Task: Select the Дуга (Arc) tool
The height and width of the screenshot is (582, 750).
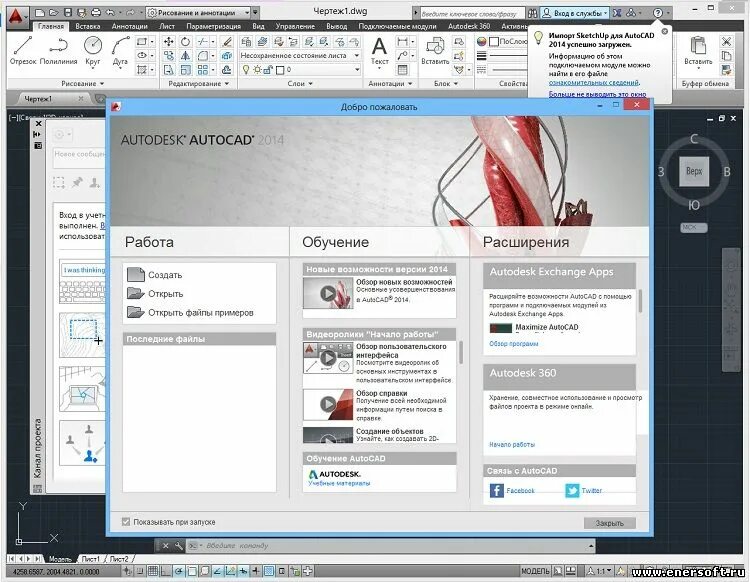Action: click(x=120, y=51)
